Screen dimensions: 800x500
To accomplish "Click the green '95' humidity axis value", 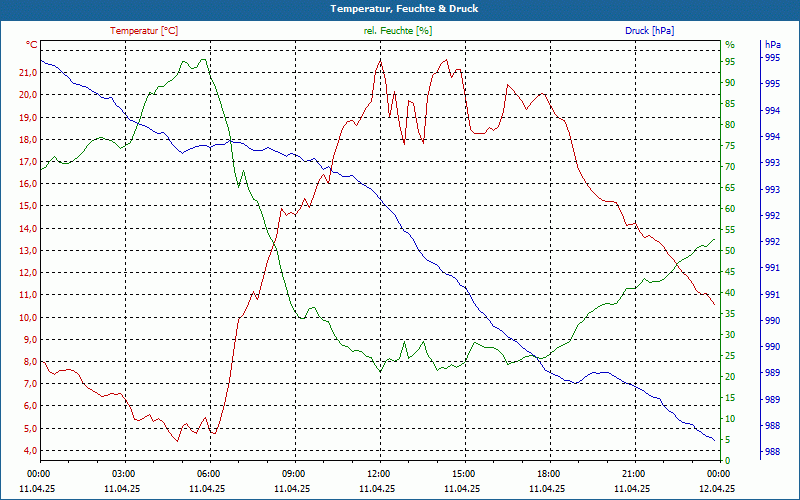I will pos(730,62).
